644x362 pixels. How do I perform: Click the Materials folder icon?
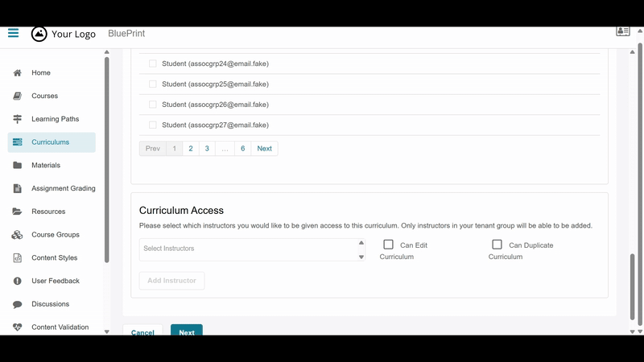pos(17,166)
